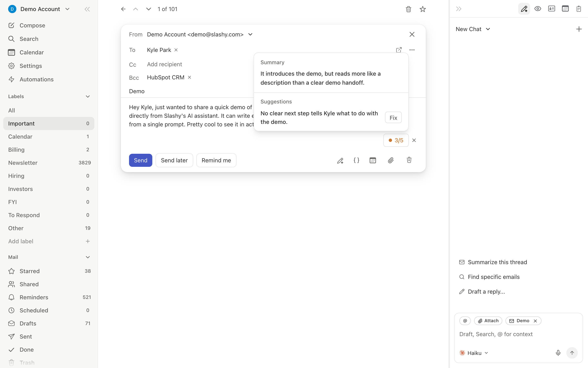
Task: Submit chat message with up arrow
Action: 572,353
